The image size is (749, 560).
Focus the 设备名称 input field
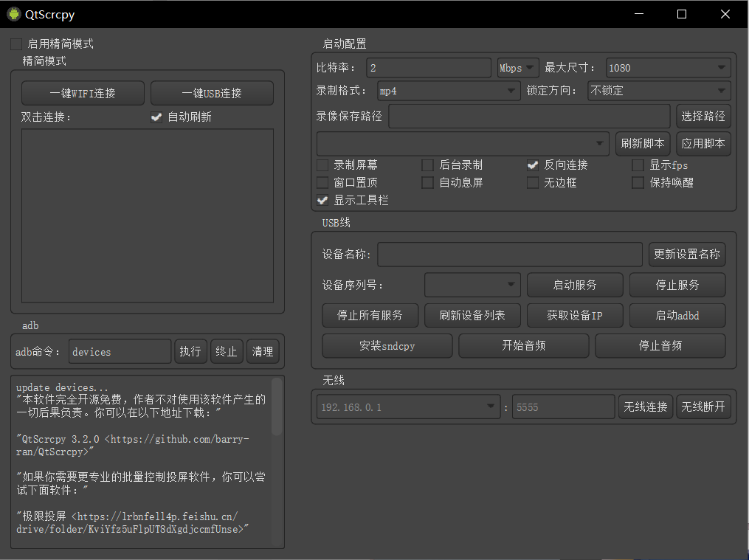tap(510, 254)
